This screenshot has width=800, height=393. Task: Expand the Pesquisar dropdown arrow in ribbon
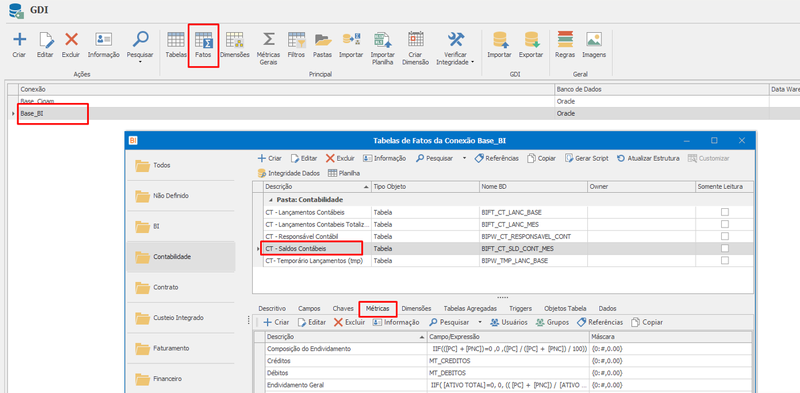pyautogui.click(x=140, y=62)
